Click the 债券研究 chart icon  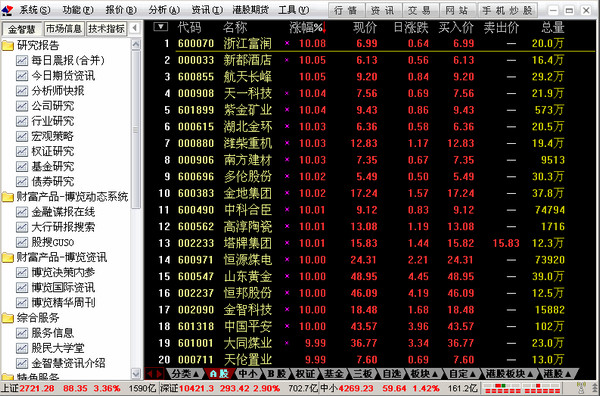(x=22, y=182)
